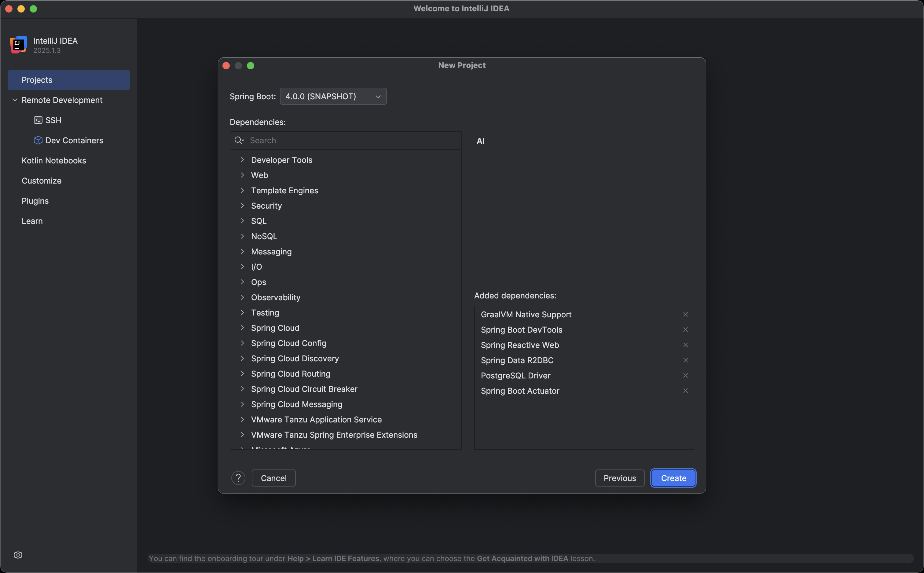Remove Spring Boot DevTools dependency
Viewport: 924px width, 573px height.
click(x=685, y=330)
